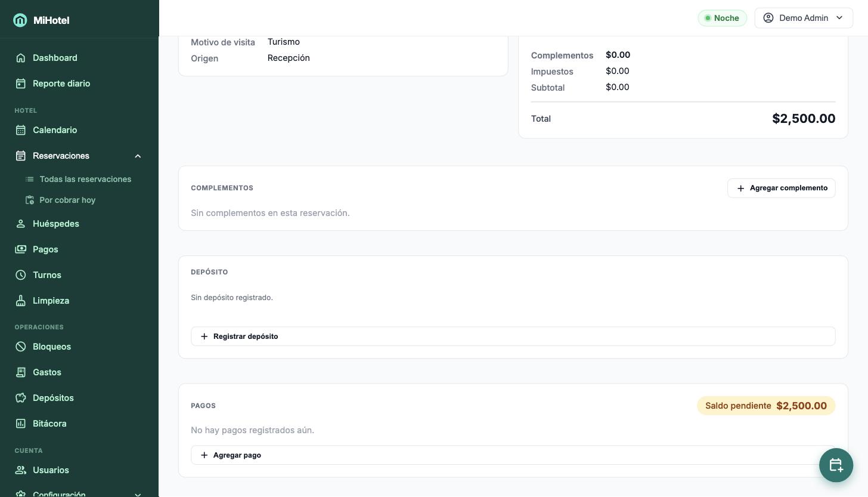Image resolution: width=868 pixels, height=497 pixels.
Task: Collapse the Reservaciones submenu chevron
Action: (x=138, y=156)
